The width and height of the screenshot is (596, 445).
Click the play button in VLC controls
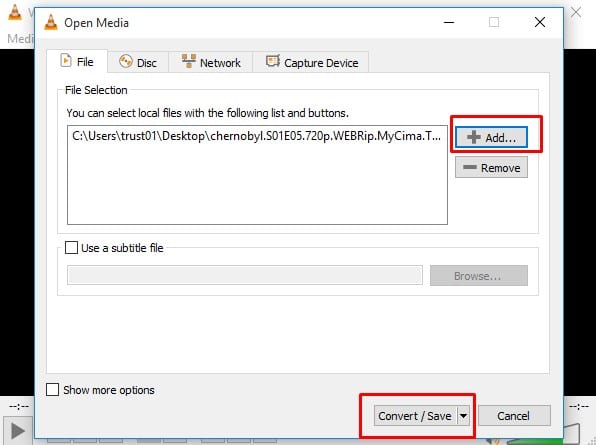(17, 431)
